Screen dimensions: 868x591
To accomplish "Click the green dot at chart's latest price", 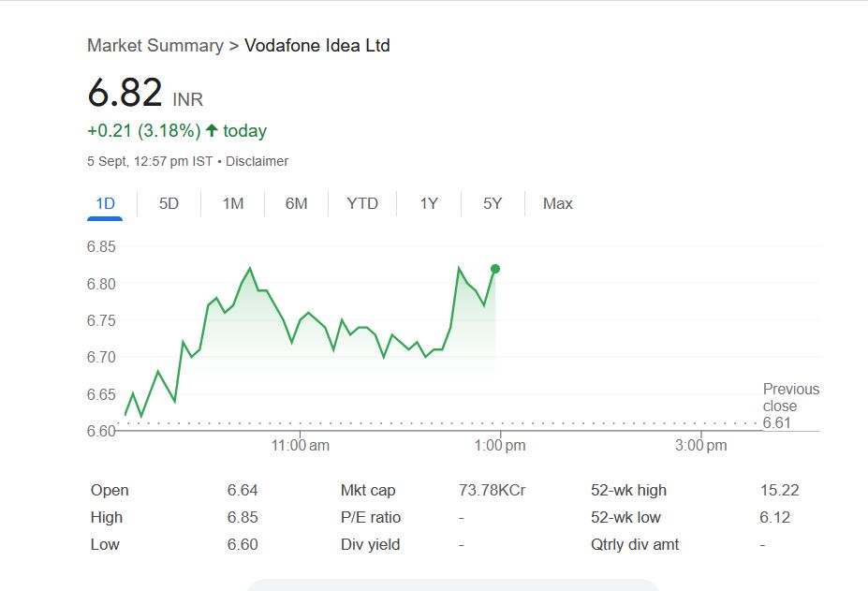I will 495,269.
